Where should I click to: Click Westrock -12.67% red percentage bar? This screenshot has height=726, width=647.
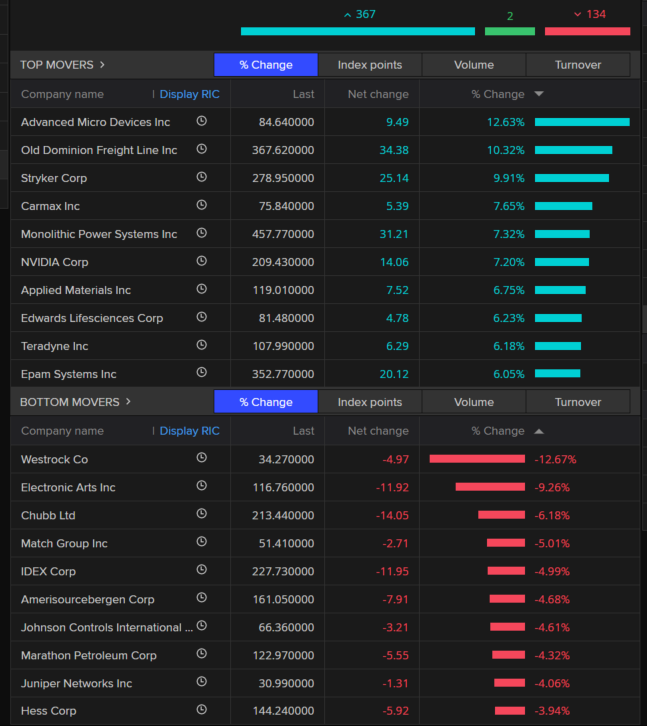click(477, 459)
